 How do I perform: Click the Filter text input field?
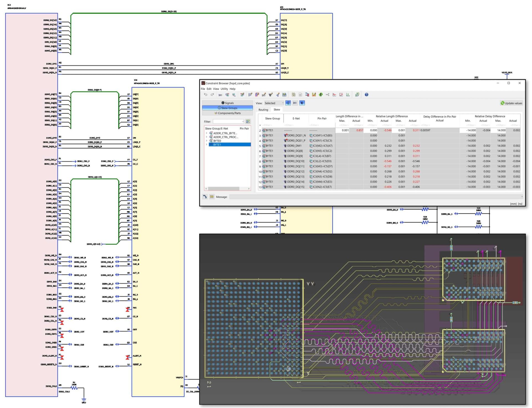coord(228,121)
